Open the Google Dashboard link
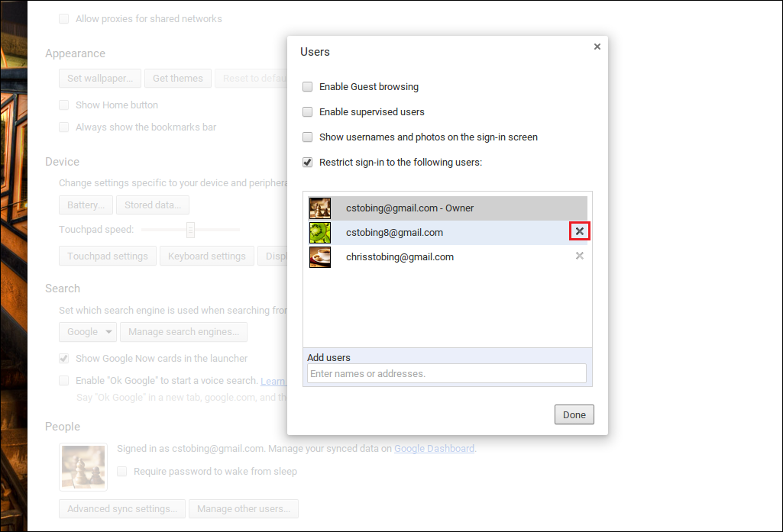 click(x=435, y=449)
